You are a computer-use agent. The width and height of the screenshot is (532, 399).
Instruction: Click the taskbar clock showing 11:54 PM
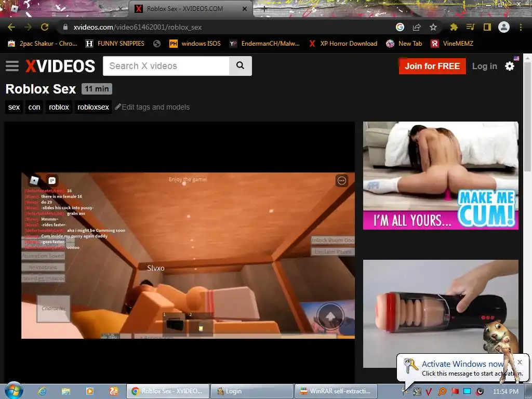coord(506,392)
